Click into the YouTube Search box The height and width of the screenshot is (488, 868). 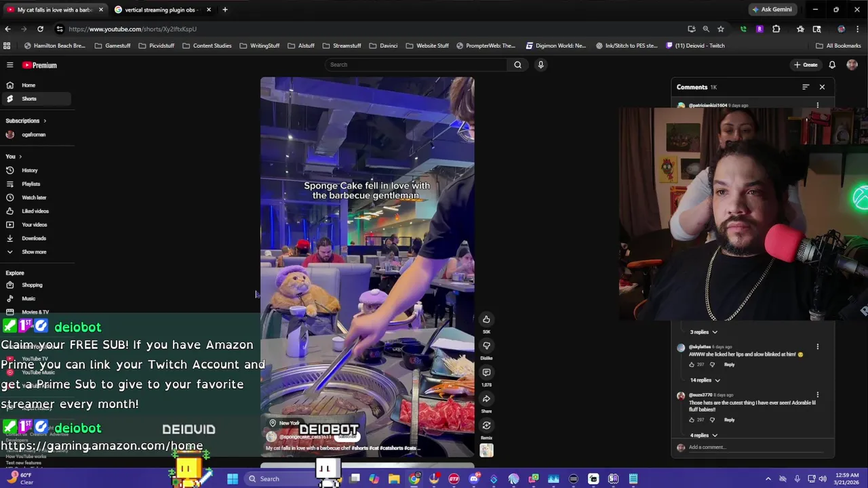pyautogui.click(x=416, y=64)
